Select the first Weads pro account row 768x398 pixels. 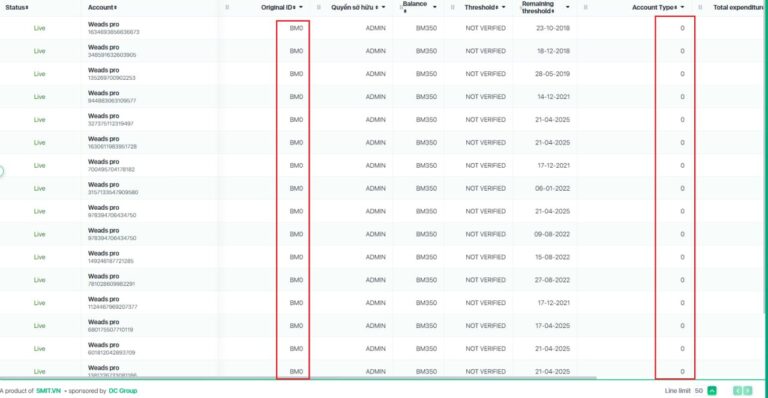coord(382,28)
